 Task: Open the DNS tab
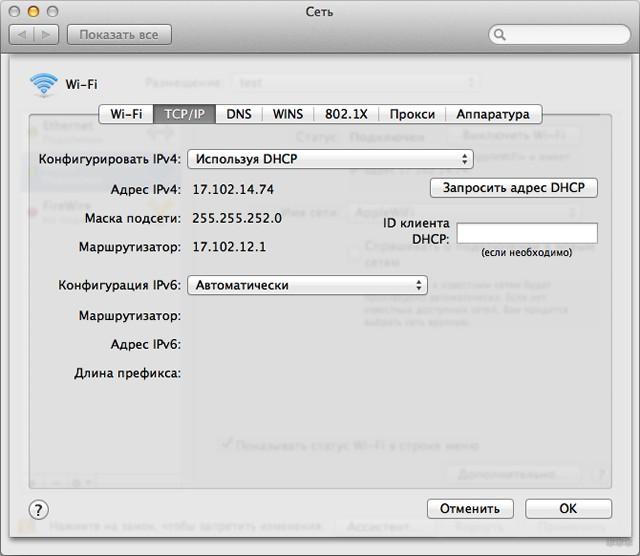[239, 114]
